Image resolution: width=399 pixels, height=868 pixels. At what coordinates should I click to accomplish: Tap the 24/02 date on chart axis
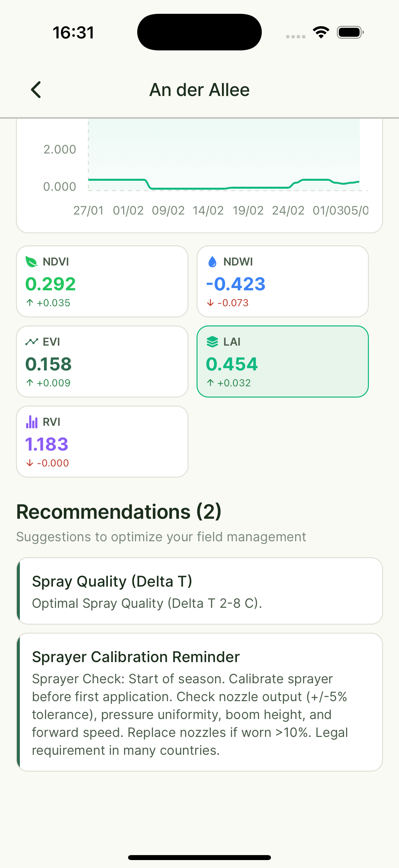click(288, 211)
